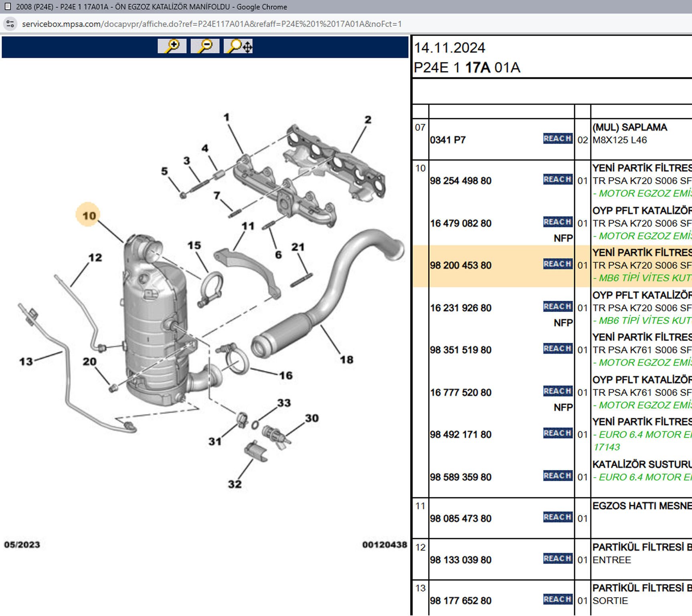Click REACH badge beside 98 085 473 80
Viewport: 692px width, 616px height.
point(557,517)
